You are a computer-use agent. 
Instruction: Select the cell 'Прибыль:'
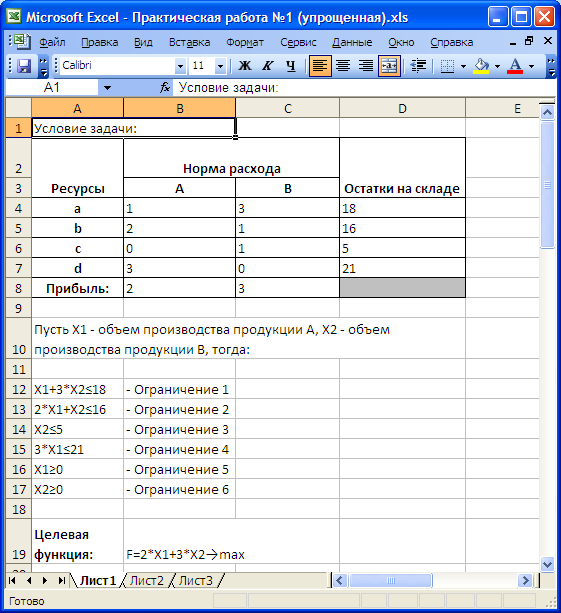[77, 288]
